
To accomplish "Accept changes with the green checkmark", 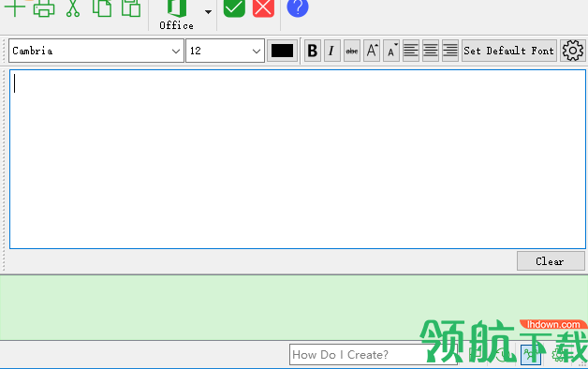I will 234,8.
